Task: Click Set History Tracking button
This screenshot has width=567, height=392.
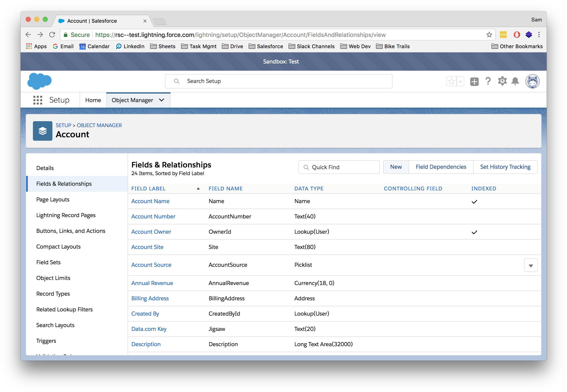Action: tap(505, 167)
